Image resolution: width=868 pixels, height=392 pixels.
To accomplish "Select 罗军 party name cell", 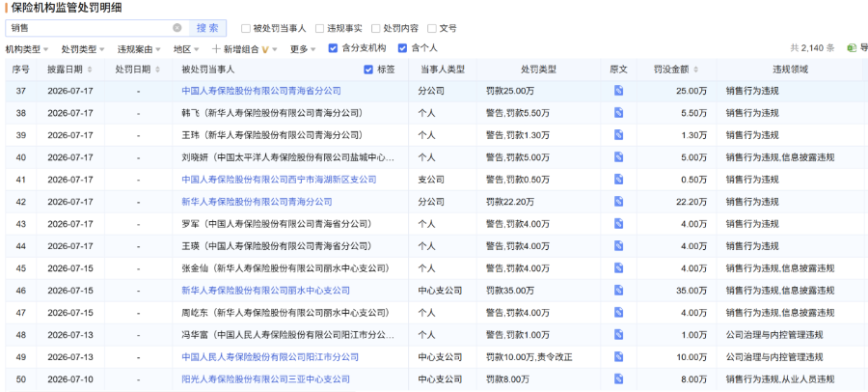I will coord(276,224).
